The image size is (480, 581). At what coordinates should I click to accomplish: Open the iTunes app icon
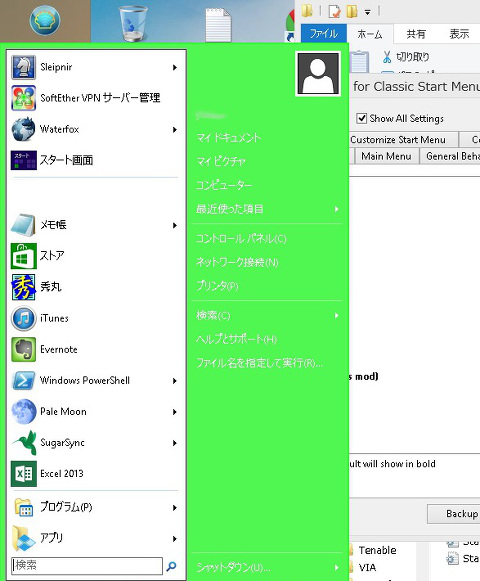point(23,318)
